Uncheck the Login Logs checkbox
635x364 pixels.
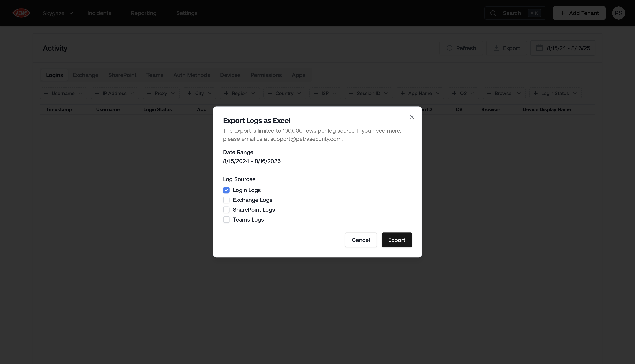click(226, 190)
